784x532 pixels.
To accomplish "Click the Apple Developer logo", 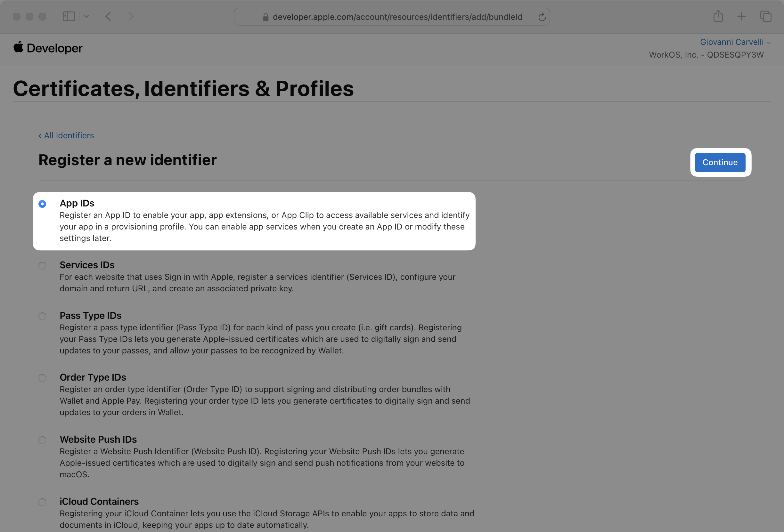I will click(48, 48).
